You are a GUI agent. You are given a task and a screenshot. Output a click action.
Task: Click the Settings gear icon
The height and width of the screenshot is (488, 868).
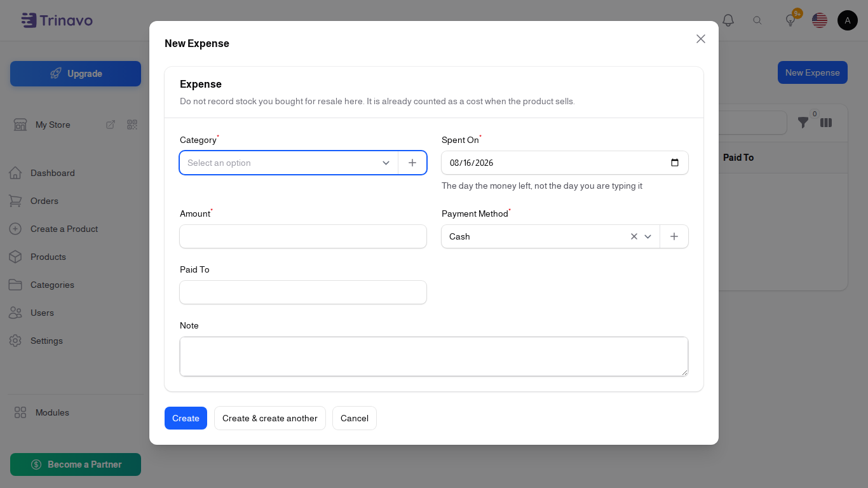pyautogui.click(x=15, y=341)
